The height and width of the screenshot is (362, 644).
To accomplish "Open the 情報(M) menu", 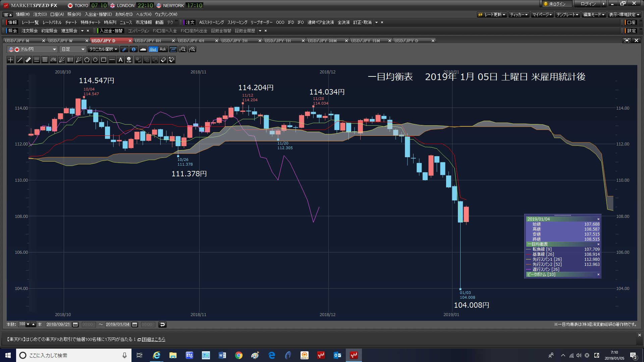I will (23, 14).
